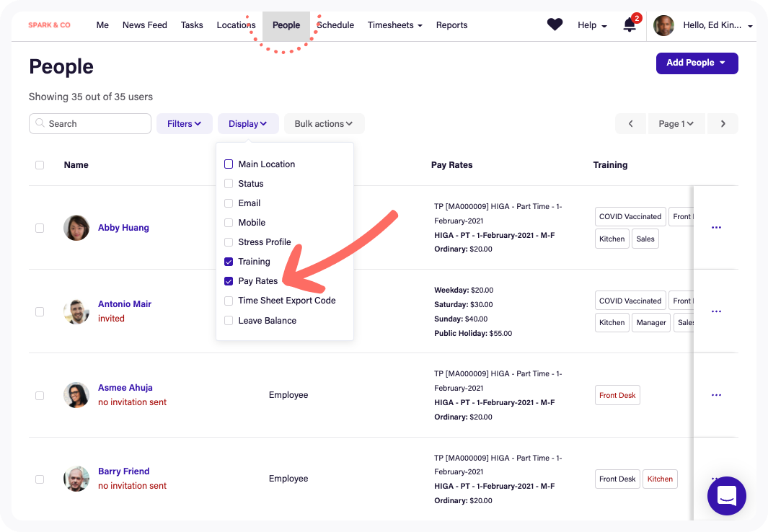The width and height of the screenshot is (768, 532).
Task: Uncheck the Pay Rates display option
Action: coord(229,281)
